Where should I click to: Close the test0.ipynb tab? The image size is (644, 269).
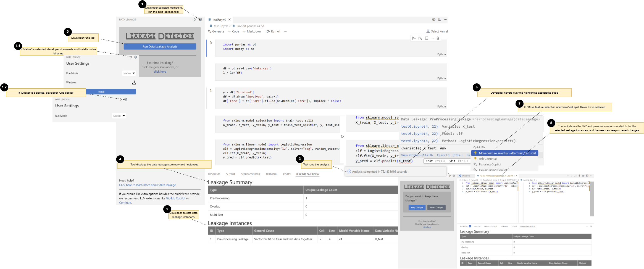[230, 20]
